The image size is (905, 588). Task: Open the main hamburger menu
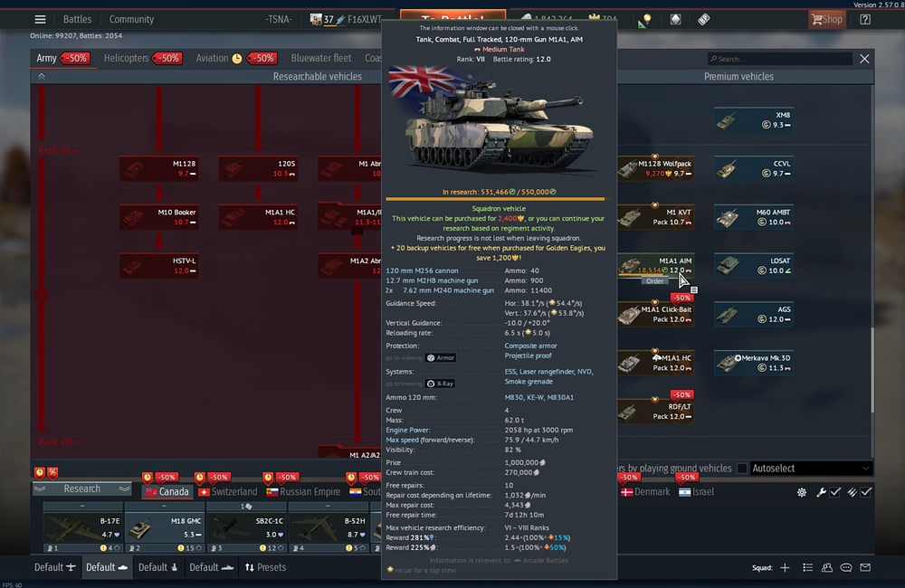point(40,20)
